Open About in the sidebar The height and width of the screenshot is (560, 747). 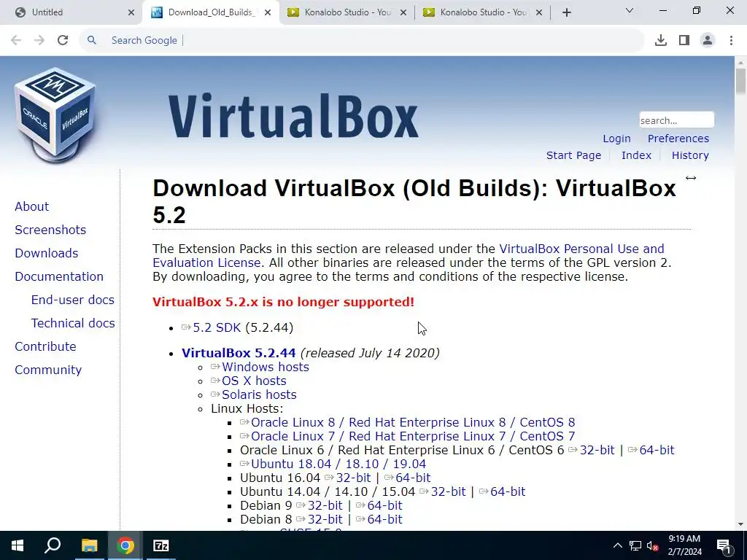point(31,206)
